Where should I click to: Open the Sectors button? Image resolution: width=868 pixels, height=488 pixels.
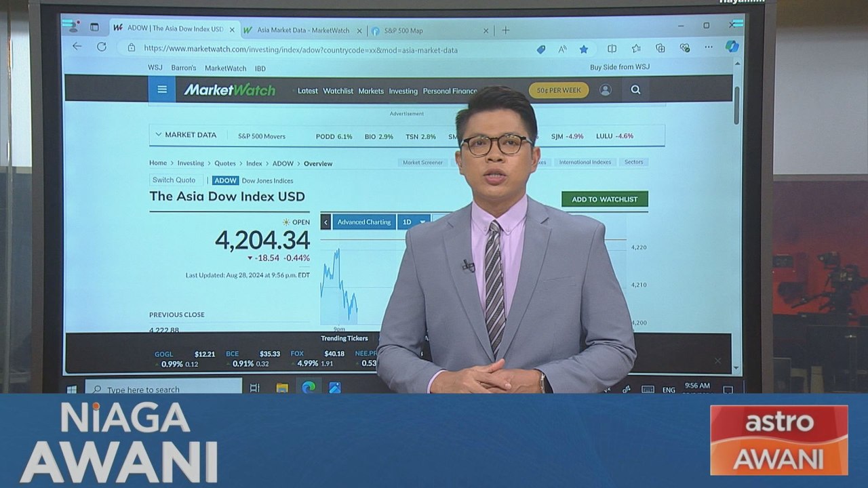[634, 163]
